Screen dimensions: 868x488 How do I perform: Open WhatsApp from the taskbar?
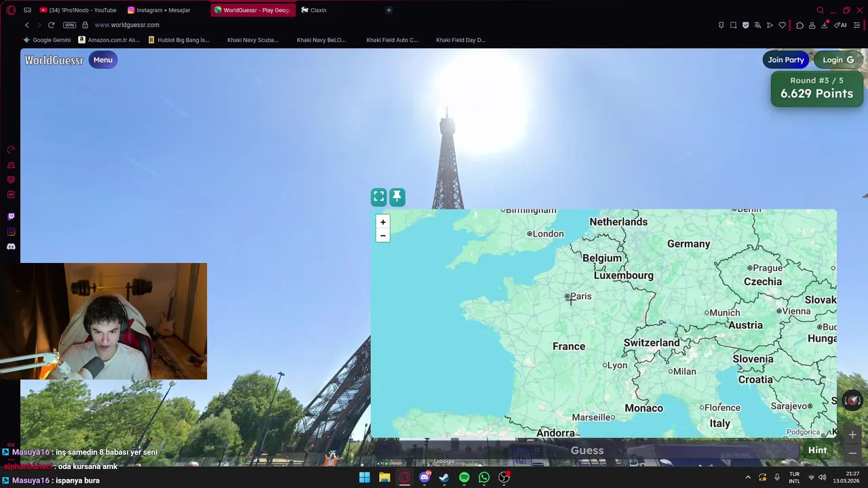484,477
